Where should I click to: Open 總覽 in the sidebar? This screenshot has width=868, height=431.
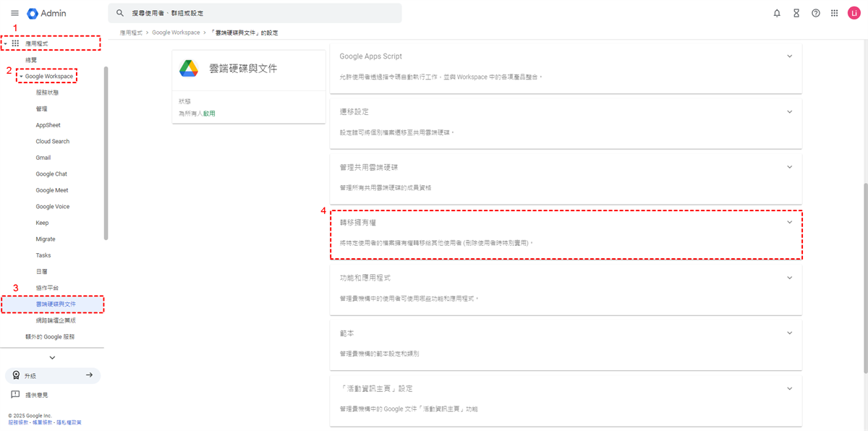pyautogui.click(x=31, y=60)
